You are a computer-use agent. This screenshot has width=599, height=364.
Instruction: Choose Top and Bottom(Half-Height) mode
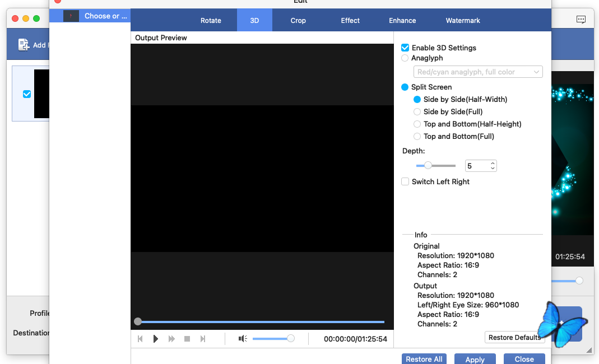(x=417, y=124)
